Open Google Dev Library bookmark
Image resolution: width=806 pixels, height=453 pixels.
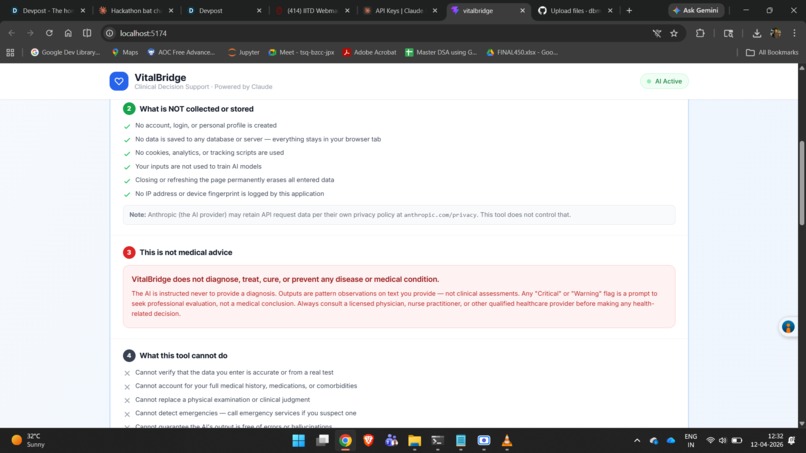point(65,52)
